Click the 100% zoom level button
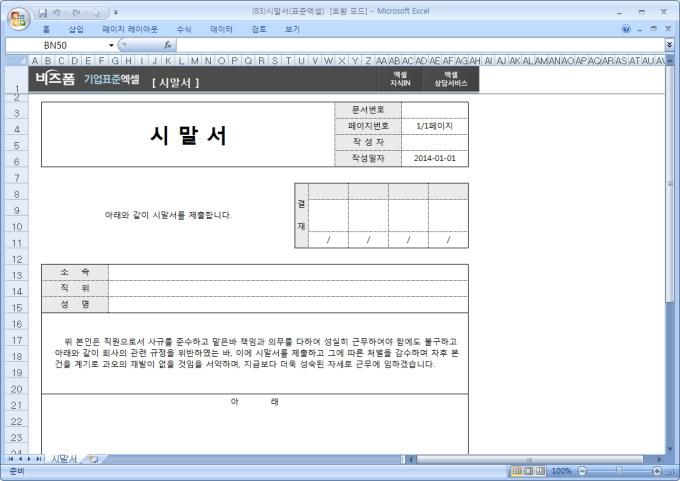Viewport: 680px width, 481px height. 561,471
